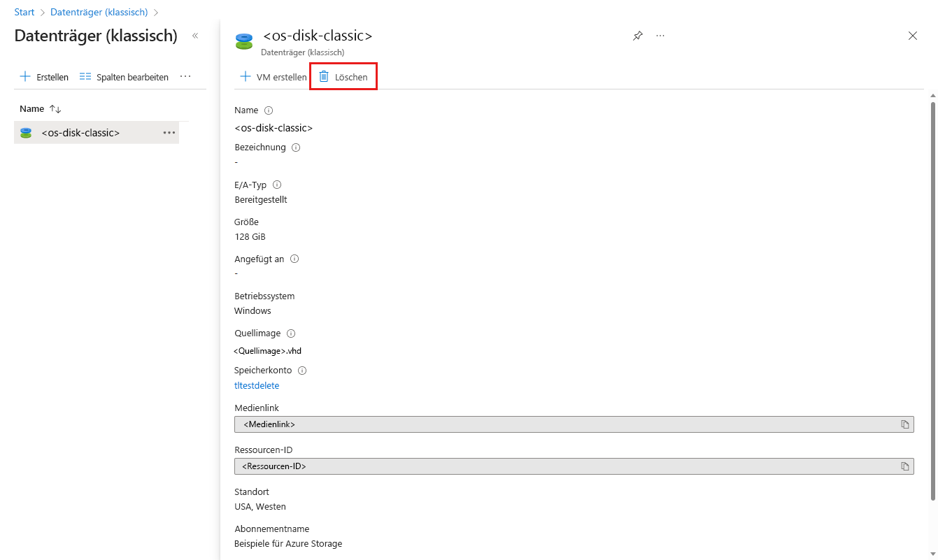The height and width of the screenshot is (560, 938).
Task: Show info tooltip for E/A-Typ
Action: click(x=276, y=185)
